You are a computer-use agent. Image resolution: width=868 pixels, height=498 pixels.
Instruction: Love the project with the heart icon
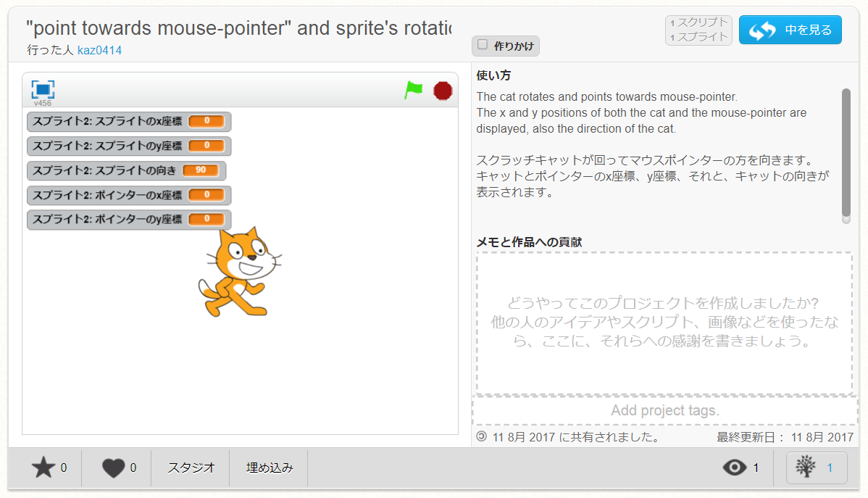click(114, 468)
